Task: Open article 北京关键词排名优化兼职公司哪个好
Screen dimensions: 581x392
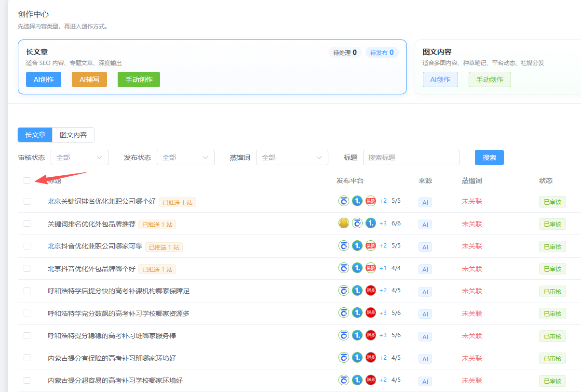Action: [102, 201]
